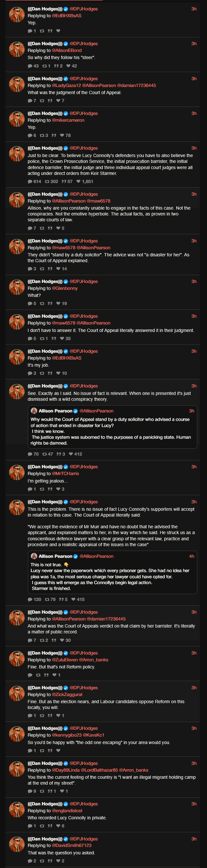Retweet the 'See. Exactly as I said' tweet
The height and width of the screenshot is (868, 207).
tap(44, 454)
